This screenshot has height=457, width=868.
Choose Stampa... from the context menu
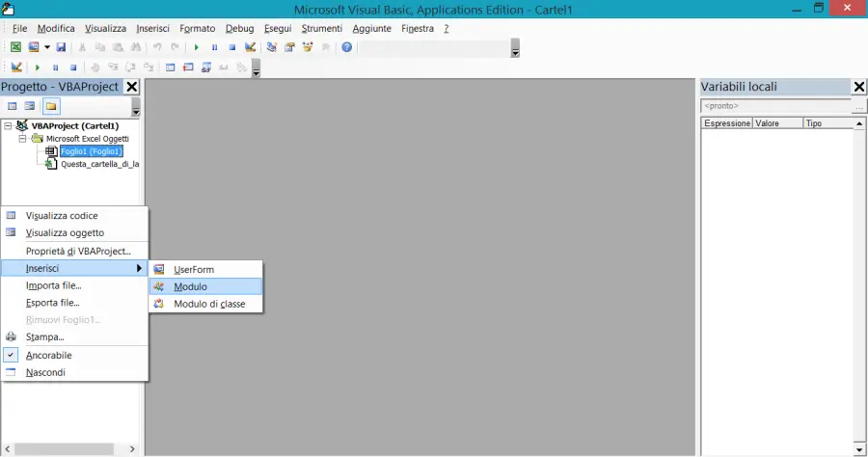[x=74, y=336]
